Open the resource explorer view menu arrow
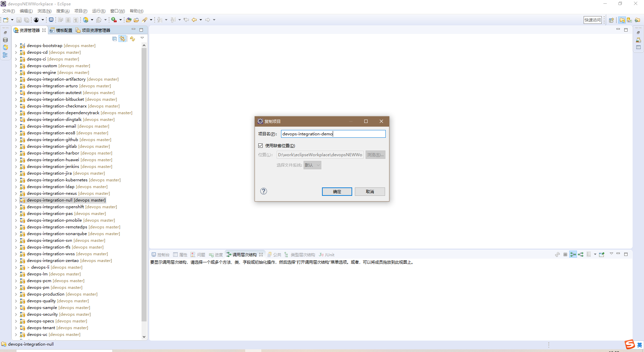The width and height of the screenshot is (644, 352). (142, 38)
